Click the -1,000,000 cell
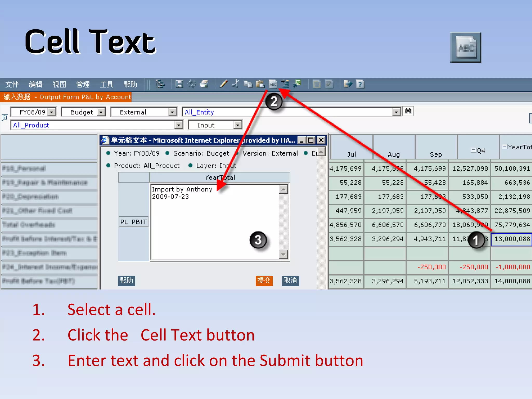Viewport: 532px width, 399px height. pyautogui.click(x=511, y=267)
